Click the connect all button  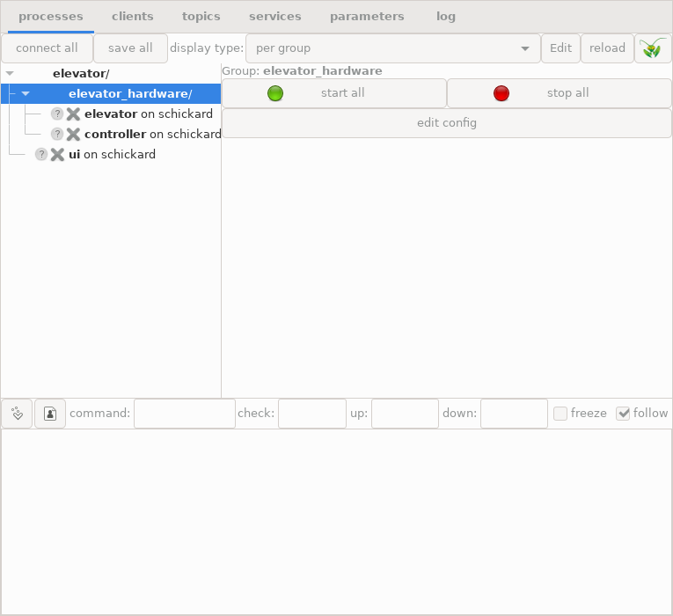47,48
